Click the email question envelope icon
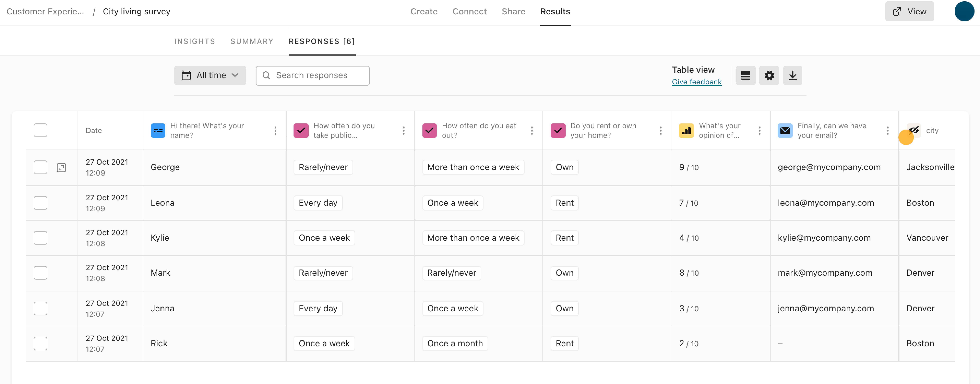Viewport: 980px width, 384px height. 785,130
